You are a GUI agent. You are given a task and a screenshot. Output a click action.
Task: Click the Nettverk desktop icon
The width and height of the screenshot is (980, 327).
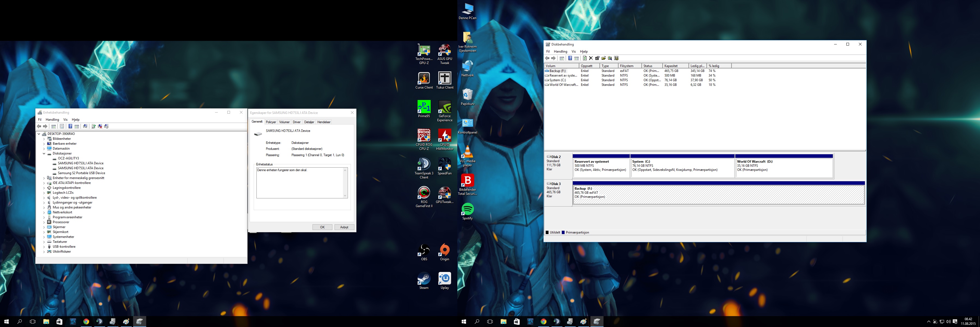pyautogui.click(x=468, y=68)
